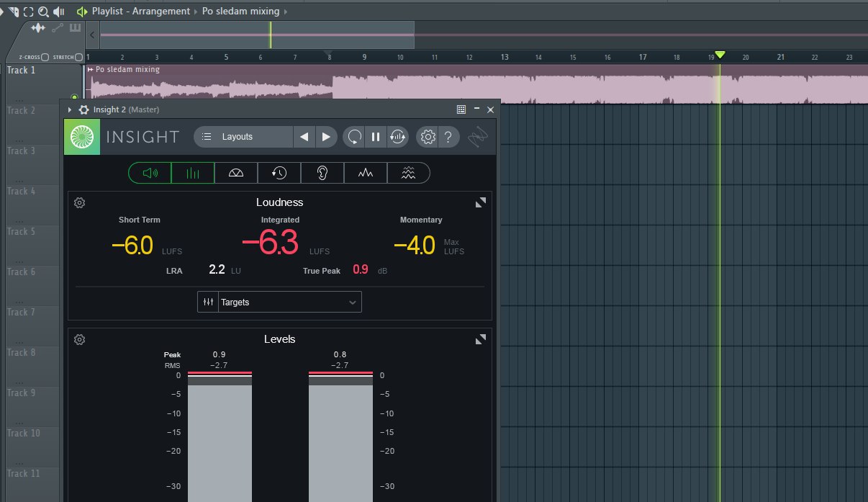Viewport: 868px width, 502px height.
Task: Enable the Spectrum analyzer module
Action: click(366, 173)
